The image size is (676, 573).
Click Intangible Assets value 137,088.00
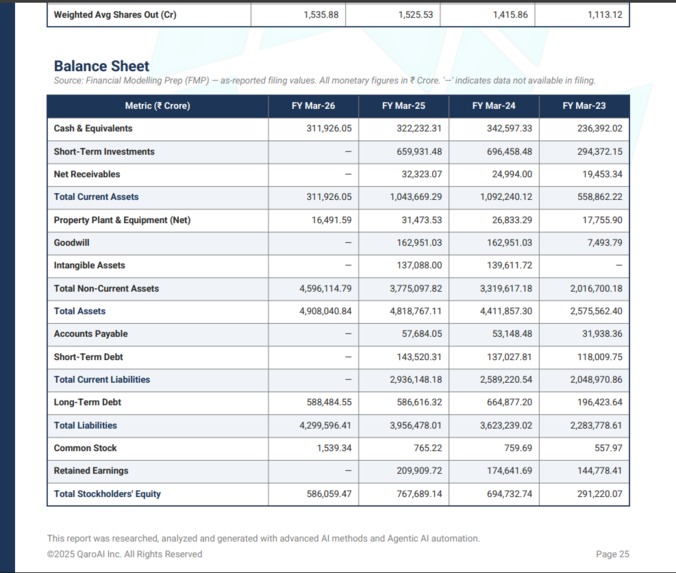point(419,266)
